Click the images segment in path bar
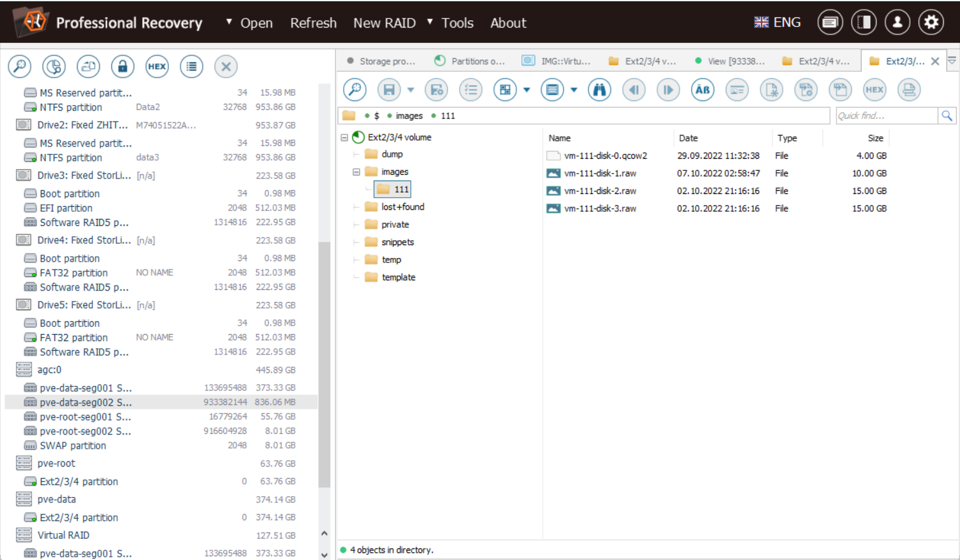This screenshot has width=960, height=560. click(409, 116)
